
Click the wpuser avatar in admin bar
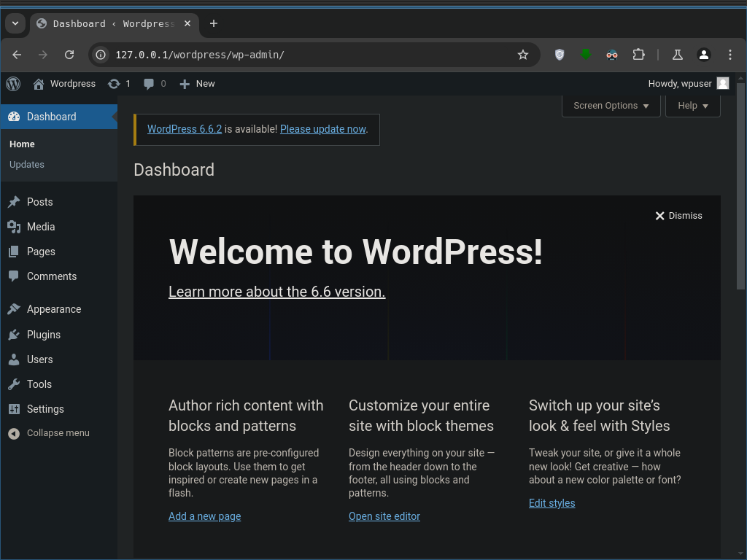[722, 84]
